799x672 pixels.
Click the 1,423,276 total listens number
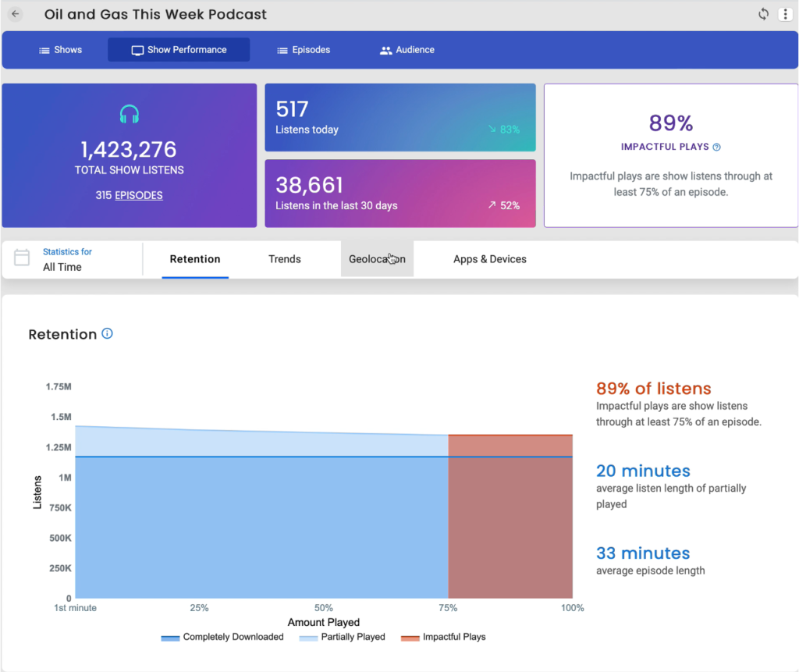click(129, 149)
